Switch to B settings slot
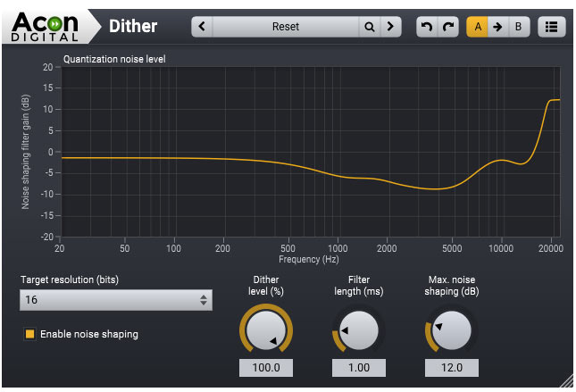The image size is (576, 392). click(x=519, y=27)
